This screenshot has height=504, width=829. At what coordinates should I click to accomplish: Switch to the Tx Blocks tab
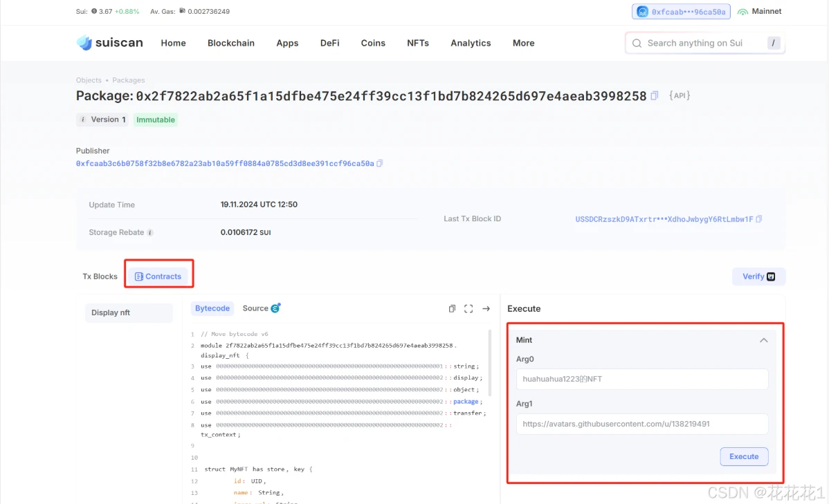(x=100, y=277)
